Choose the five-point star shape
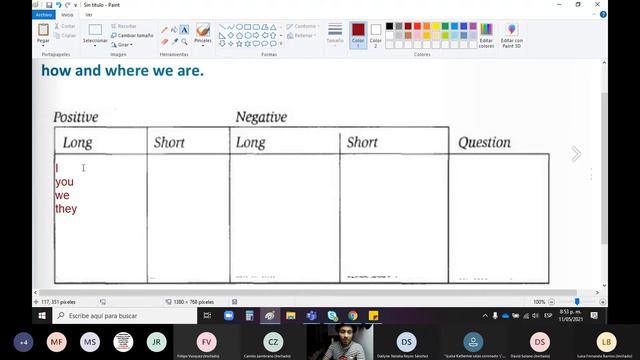 point(239,44)
